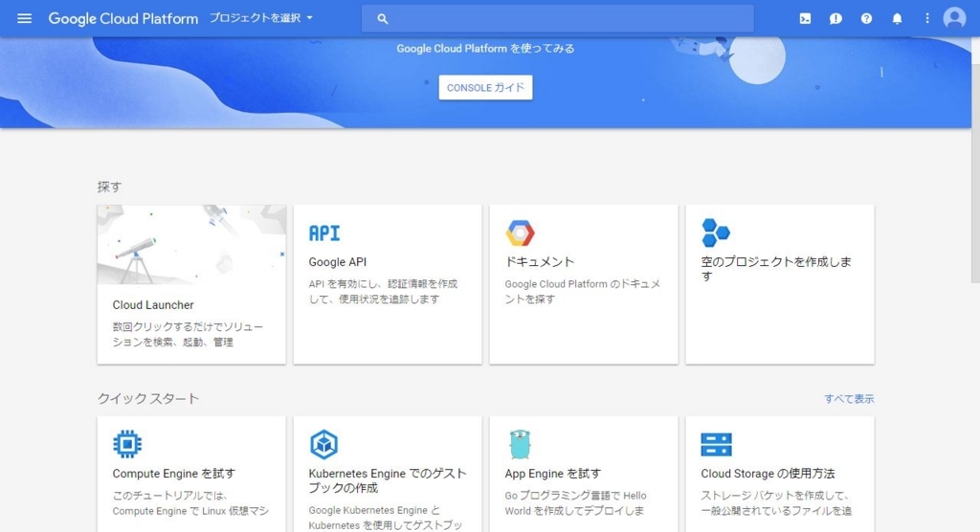Viewport: 980px width, 532px height.
Task: Open Kubernetes Engine でのゲストブックの作成 quickstart
Action: (388, 480)
